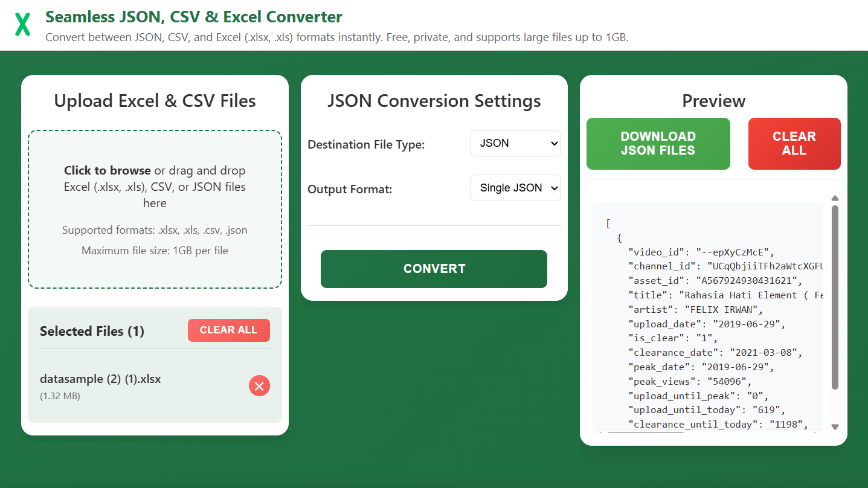Clear all output in the Preview panel
Viewport: 868px width, 488px height.
pyautogui.click(x=794, y=144)
